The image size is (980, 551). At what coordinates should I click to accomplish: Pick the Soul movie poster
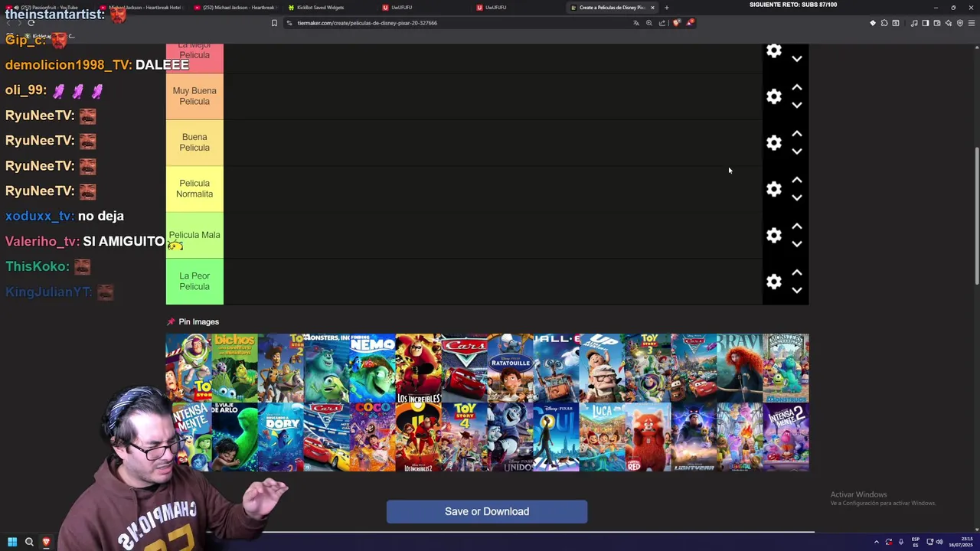coord(557,437)
